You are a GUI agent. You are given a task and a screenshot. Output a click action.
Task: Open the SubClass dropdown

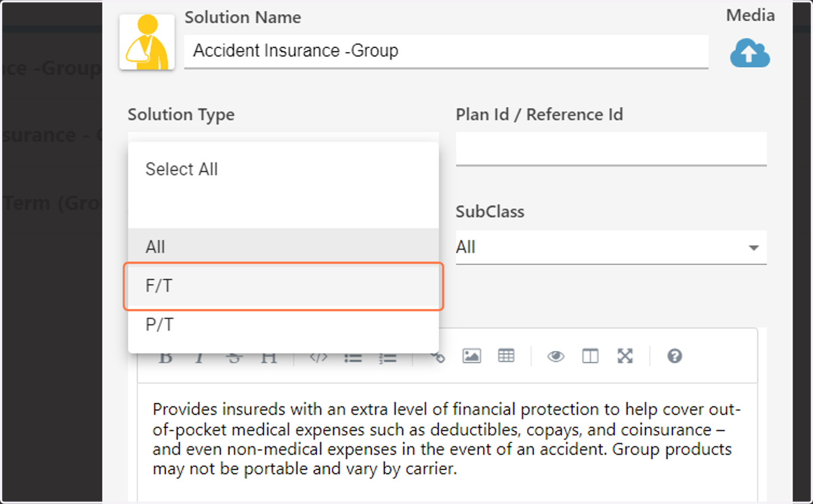click(611, 247)
